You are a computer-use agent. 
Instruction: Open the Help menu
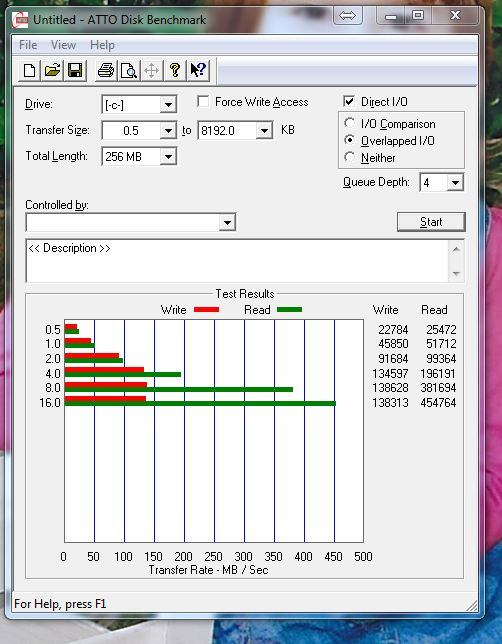(x=102, y=45)
